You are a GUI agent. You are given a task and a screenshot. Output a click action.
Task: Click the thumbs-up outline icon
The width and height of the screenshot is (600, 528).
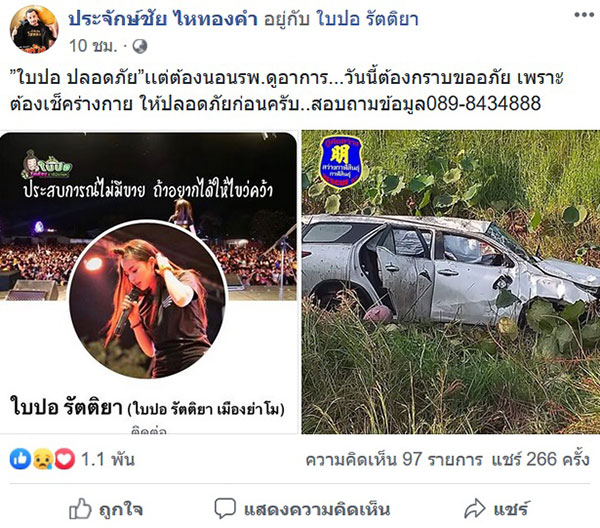tap(80, 508)
